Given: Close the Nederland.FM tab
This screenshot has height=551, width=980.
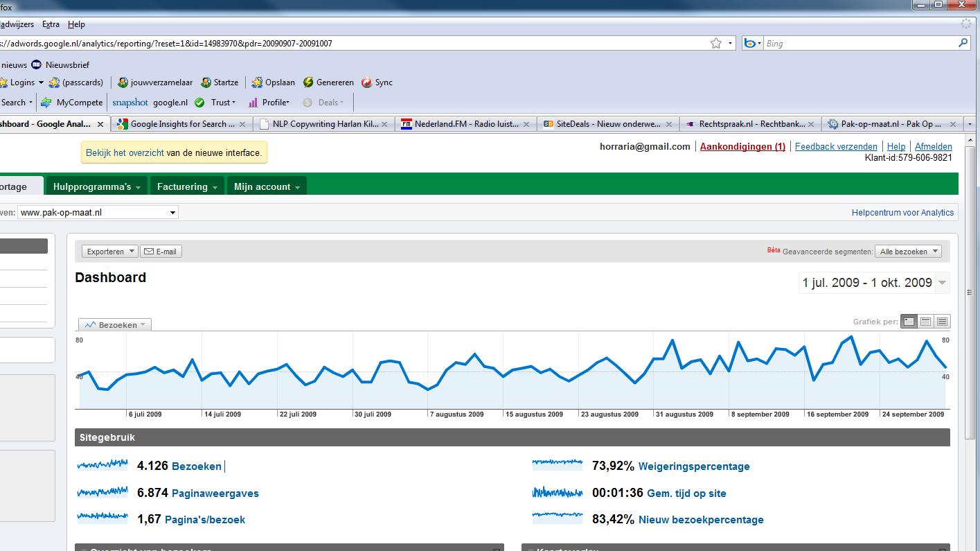Looking at the screenshot, I should (526, 124).
